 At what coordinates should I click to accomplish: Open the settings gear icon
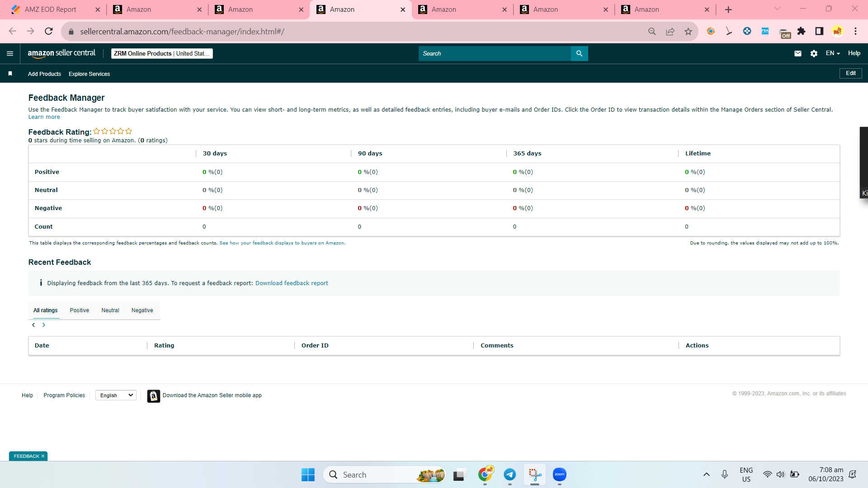tap(814, 54)
